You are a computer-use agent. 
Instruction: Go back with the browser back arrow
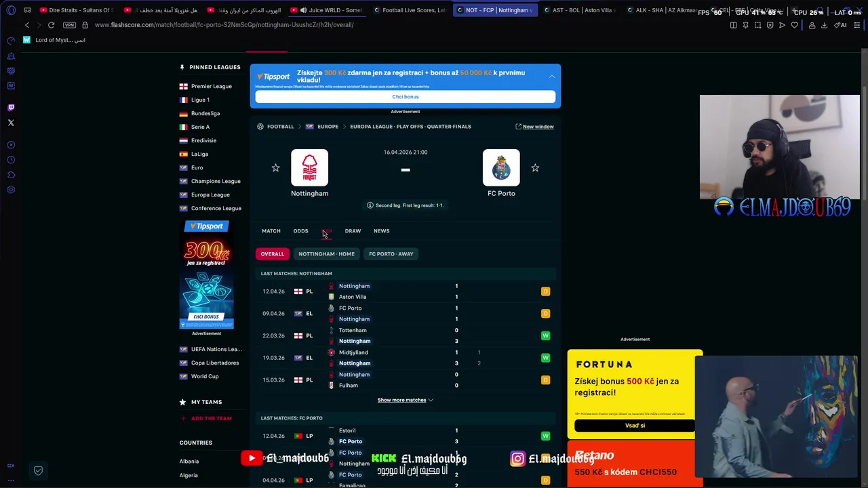27,25
